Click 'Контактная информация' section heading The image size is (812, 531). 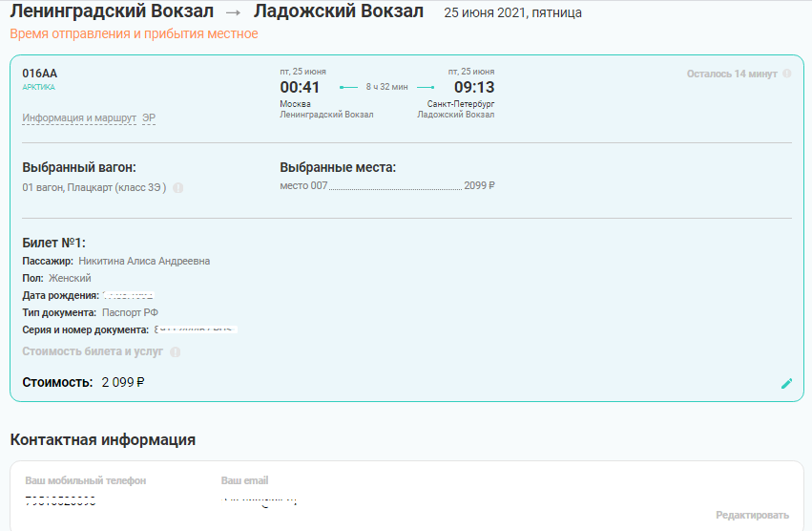click(103, 439)
